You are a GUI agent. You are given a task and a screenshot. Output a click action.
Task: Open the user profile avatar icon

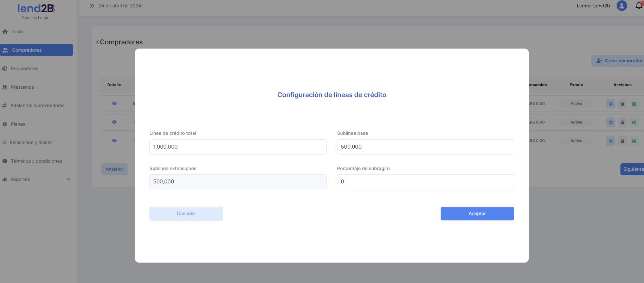click(x=622, y=6)
